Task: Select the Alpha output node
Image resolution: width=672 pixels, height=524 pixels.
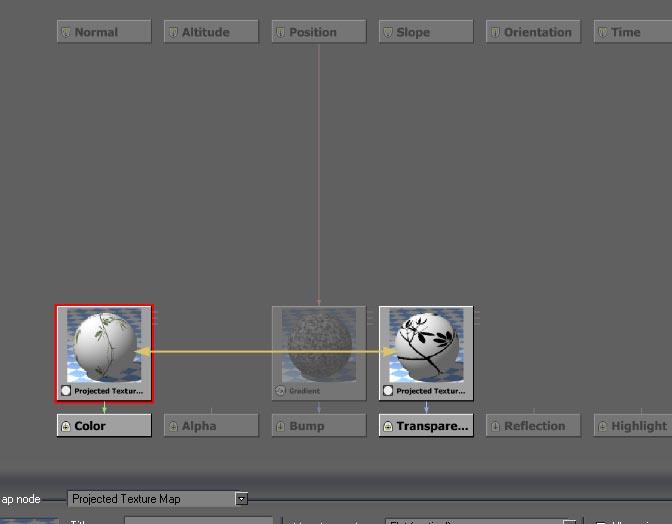Action: pyautogui.click(x=212, y=426)
